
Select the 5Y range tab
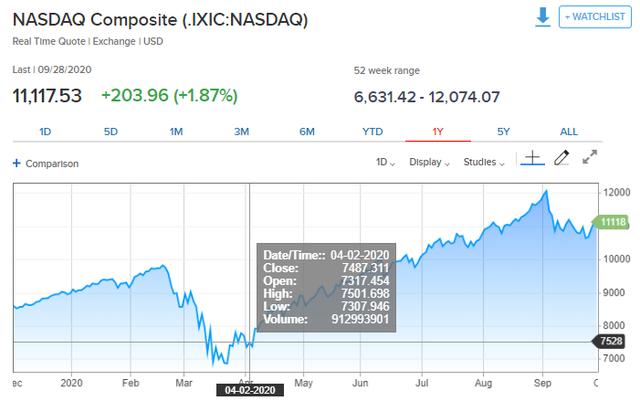(x=503, y=132)
